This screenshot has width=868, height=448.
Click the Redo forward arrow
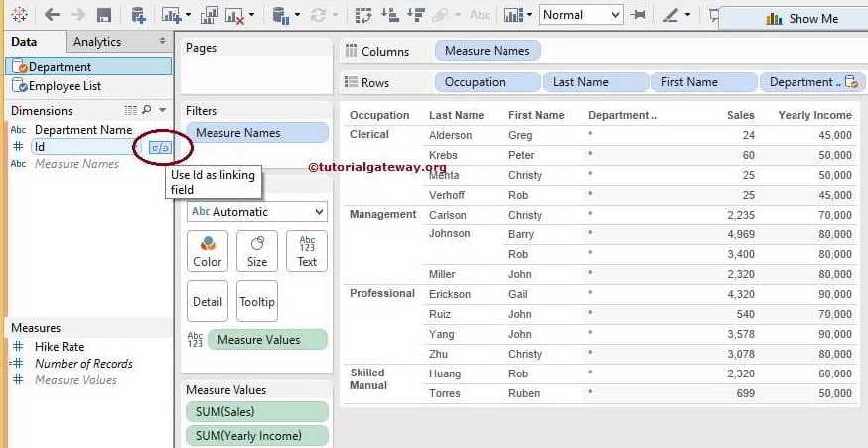pyautogui.click(x=78, y=15)
